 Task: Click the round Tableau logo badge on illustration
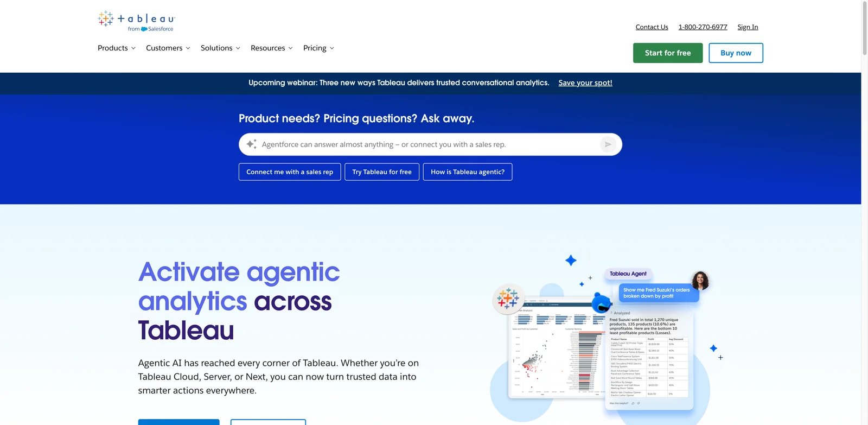[x=508, y=299]
